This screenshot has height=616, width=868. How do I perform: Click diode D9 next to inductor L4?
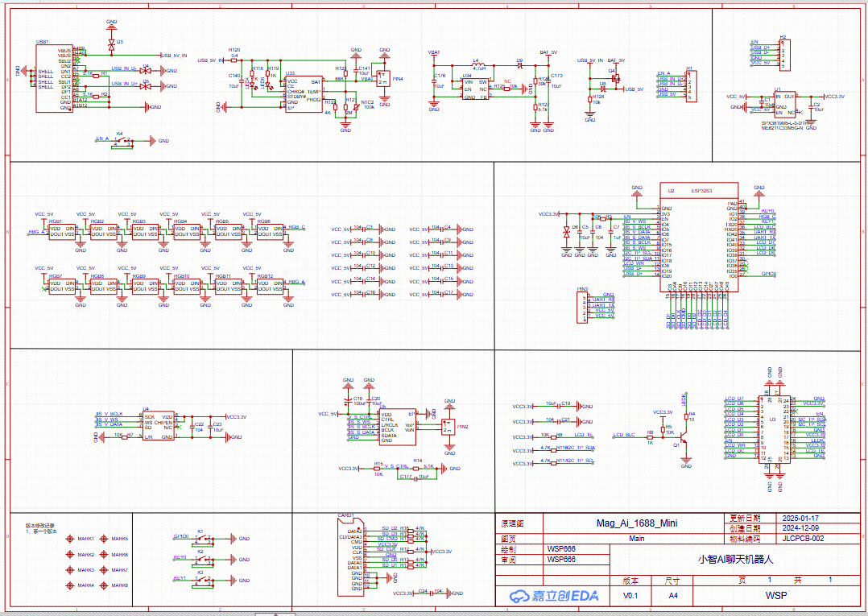pyautogui.click(x=519, y=65)
